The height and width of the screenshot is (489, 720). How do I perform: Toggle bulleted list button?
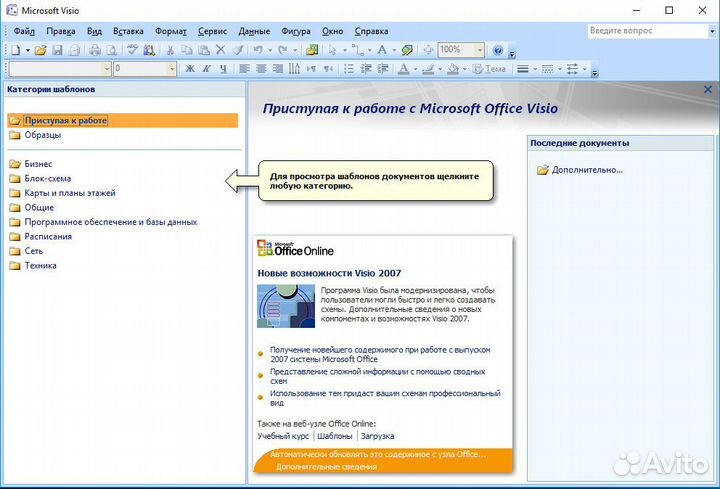click(349, 69)
